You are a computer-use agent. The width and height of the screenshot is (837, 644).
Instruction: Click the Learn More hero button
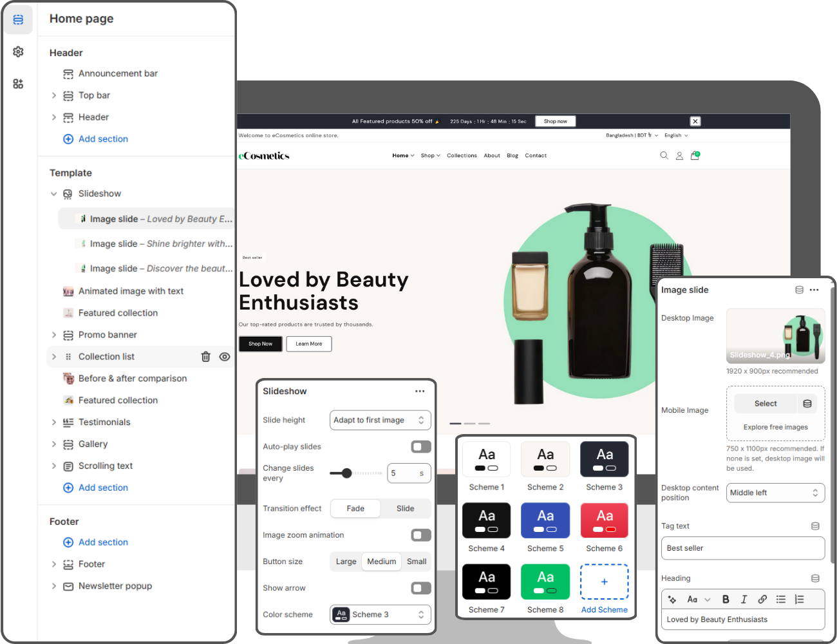[x=309, y=344]
